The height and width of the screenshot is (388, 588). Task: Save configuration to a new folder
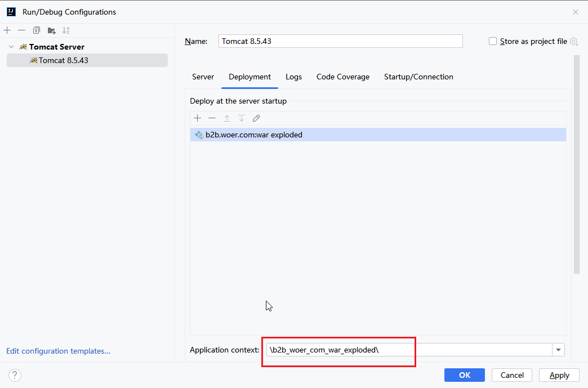click(x=51, y=30)
